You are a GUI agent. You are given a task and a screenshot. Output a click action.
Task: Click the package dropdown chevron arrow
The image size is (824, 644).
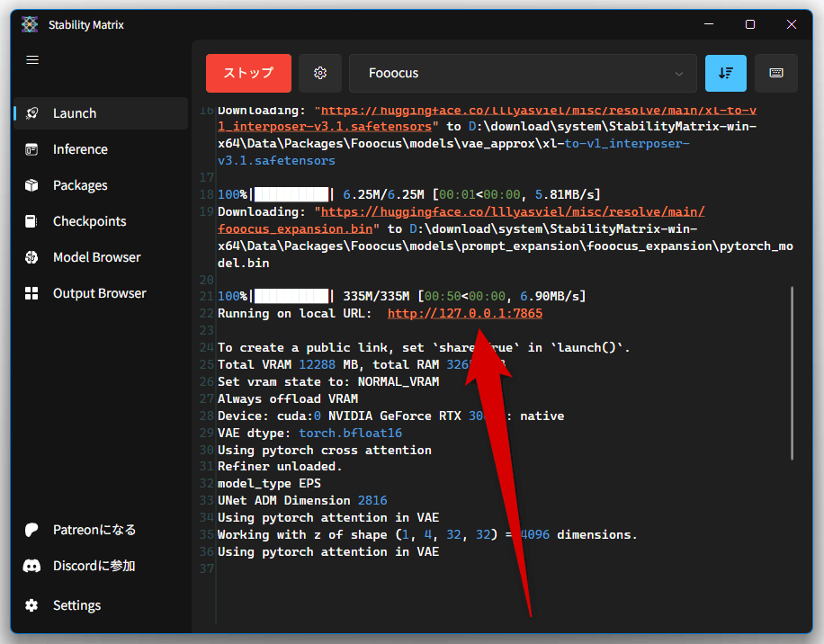tap(679, 74)
